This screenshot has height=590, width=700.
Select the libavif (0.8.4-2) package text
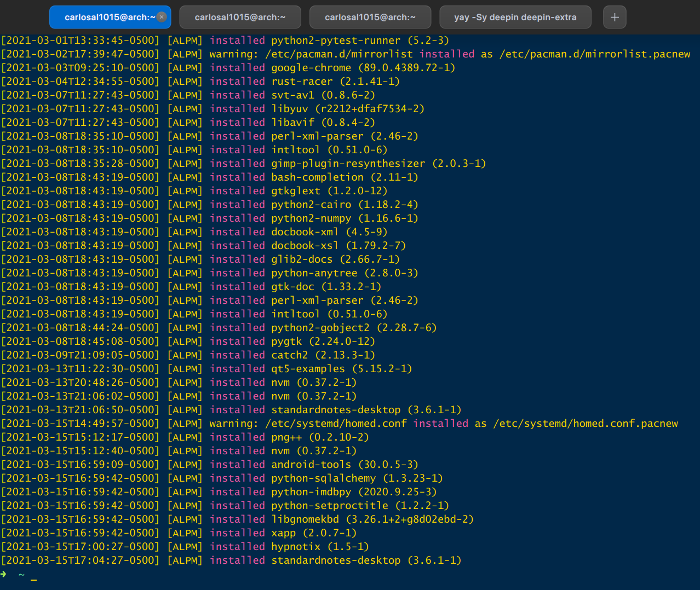pos(323,123)
